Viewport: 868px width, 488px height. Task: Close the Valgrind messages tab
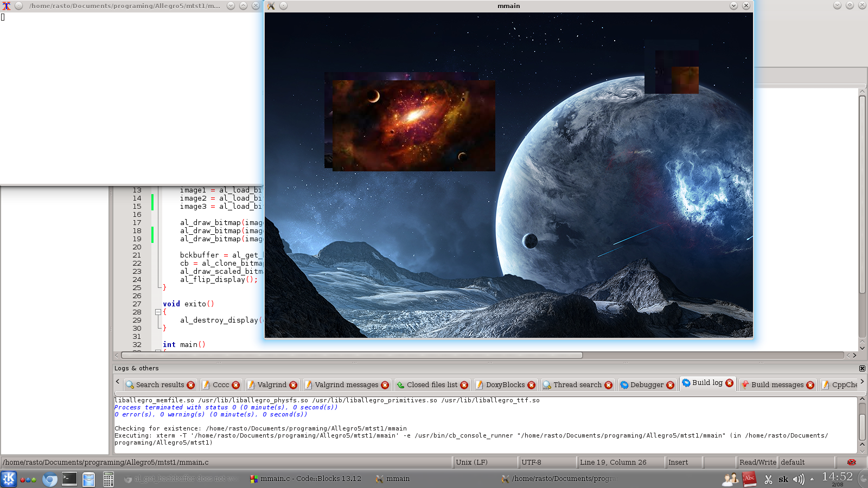385,385
